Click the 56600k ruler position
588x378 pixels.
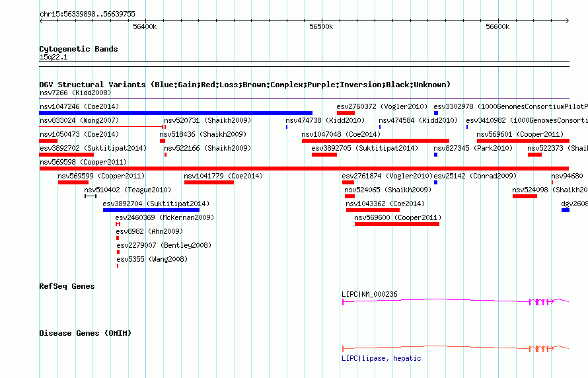[x=497, y=26]
